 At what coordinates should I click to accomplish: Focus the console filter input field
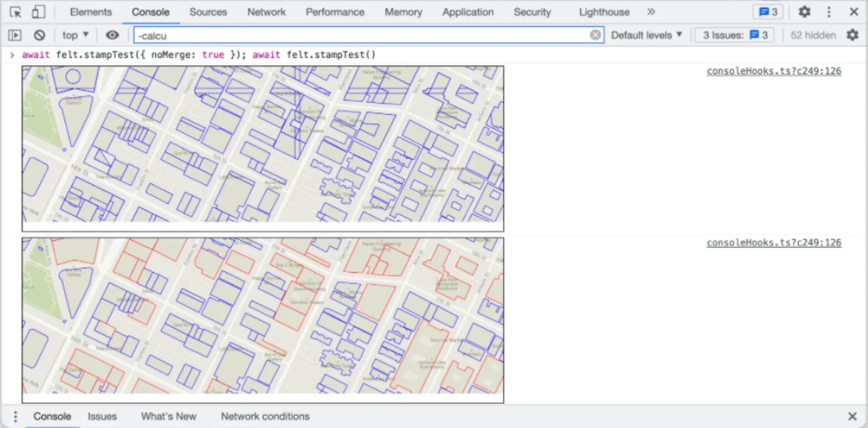click(x=369, y=35)
